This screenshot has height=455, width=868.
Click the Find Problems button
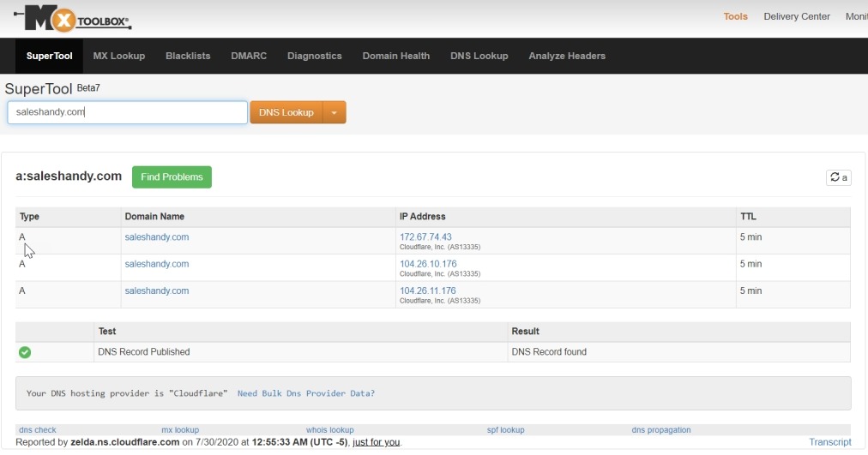pyautogui.click(x=172, y=177)
